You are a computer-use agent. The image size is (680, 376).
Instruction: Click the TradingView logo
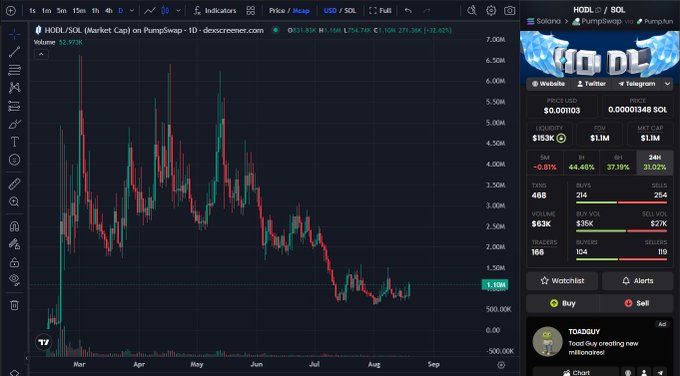click(44, 342)
